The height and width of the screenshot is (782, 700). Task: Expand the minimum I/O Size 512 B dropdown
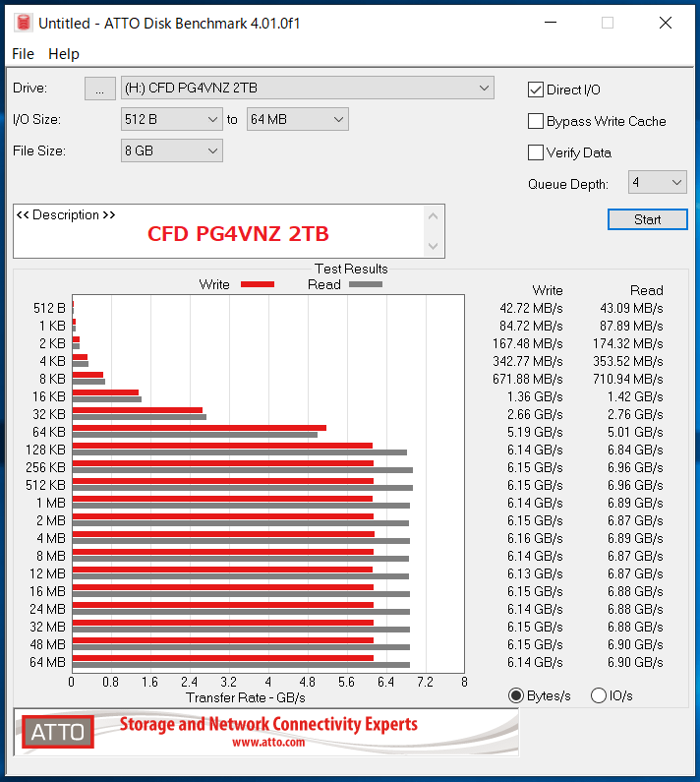(x=171, y=119)
